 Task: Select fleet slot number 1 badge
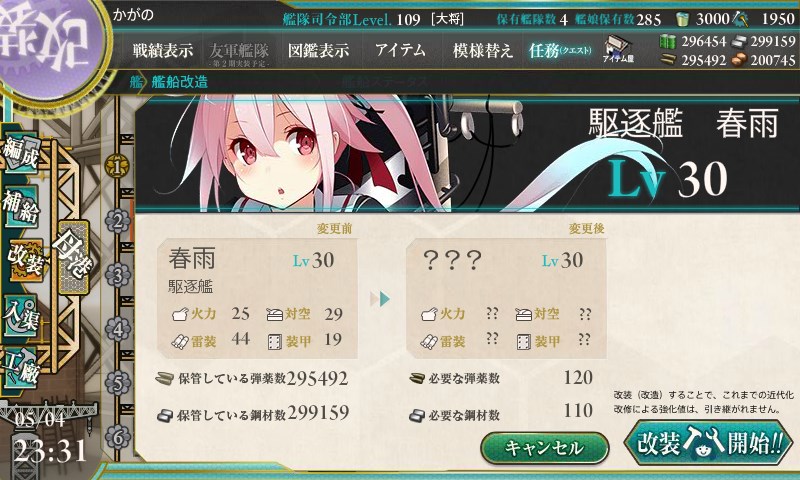[117, 166]
